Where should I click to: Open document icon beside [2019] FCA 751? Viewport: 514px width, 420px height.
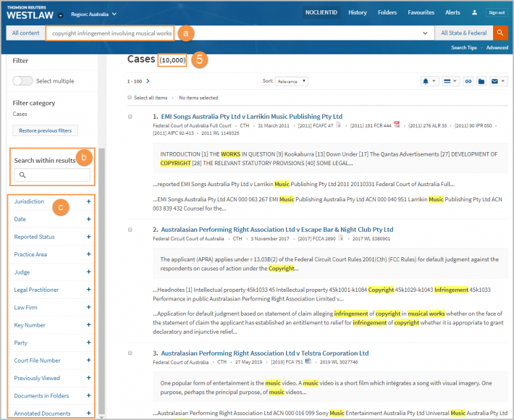pyautogui.click(x=308, y=361)
